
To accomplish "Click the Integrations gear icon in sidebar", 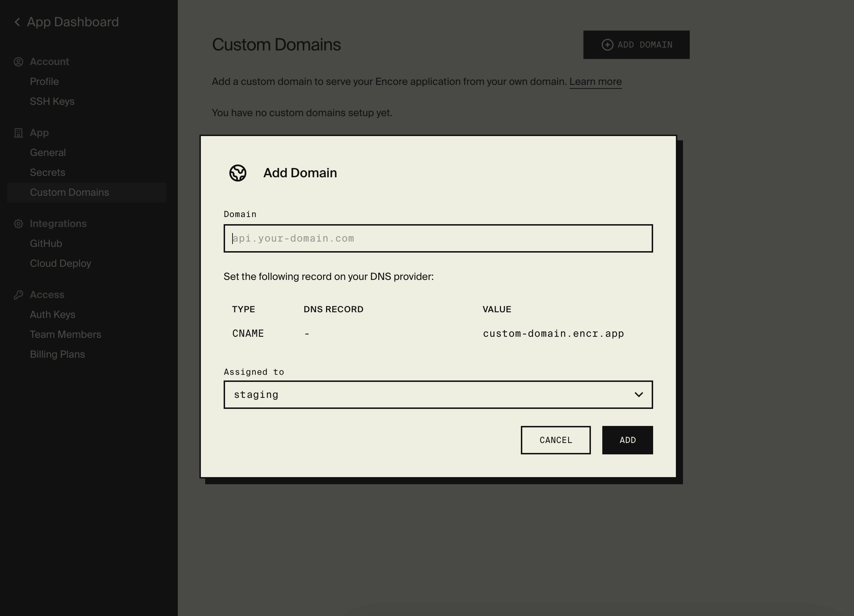I will (18, 223).
